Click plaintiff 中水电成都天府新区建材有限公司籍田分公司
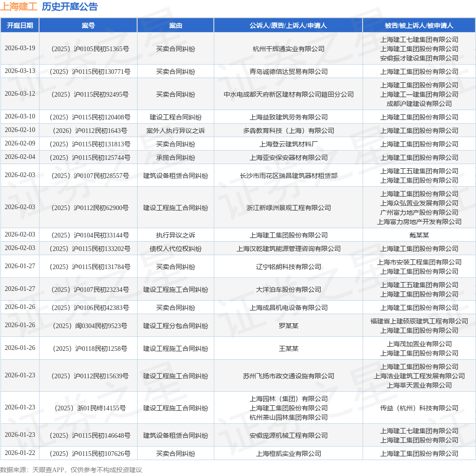Viewport: 476px width, 474px height. (x=289, y=94)
